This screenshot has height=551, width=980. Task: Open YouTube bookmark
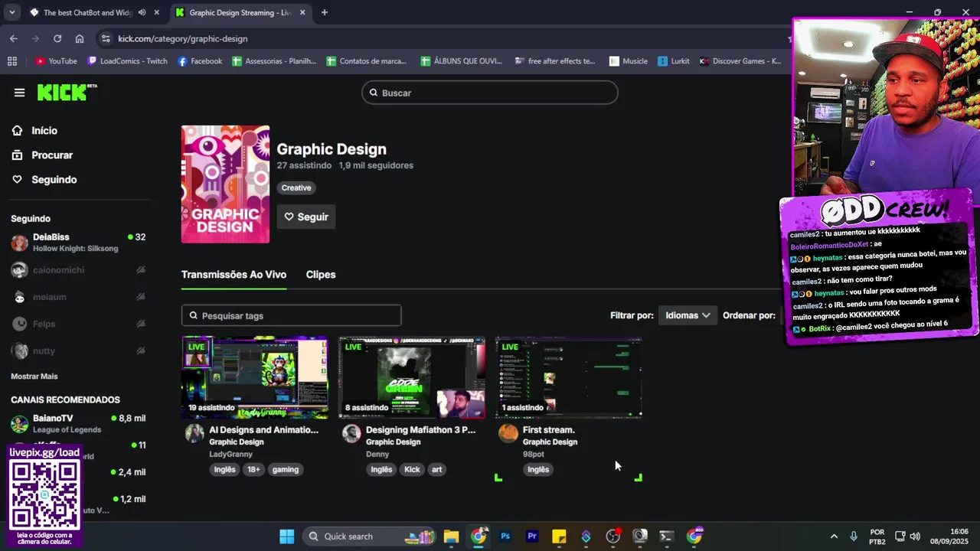57,61
